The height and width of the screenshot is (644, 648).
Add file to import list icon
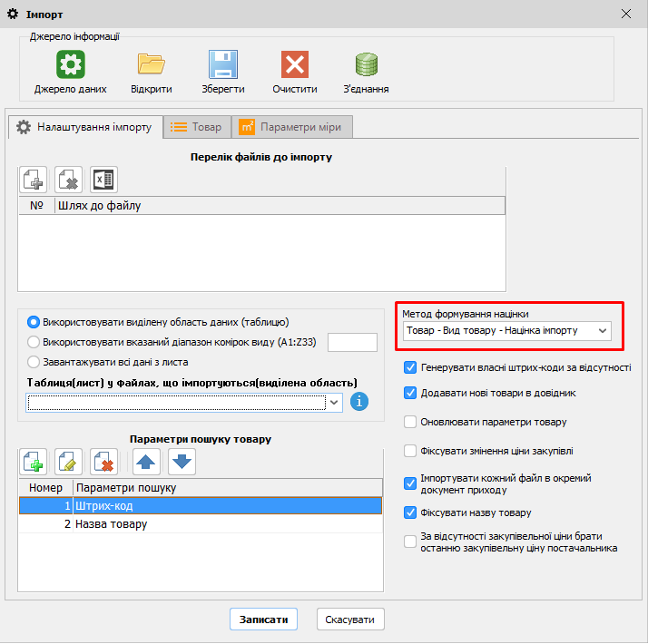[34, 179]
